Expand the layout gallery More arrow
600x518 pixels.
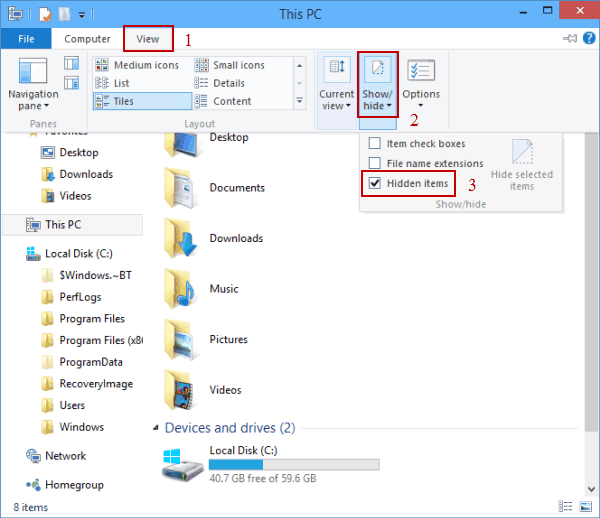pos(300,101)
